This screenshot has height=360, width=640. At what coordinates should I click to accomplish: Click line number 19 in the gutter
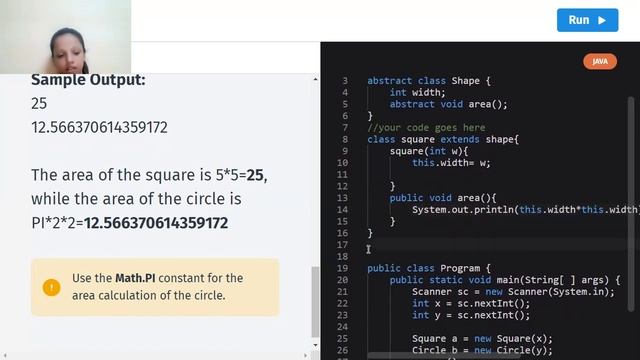(342, 268)
